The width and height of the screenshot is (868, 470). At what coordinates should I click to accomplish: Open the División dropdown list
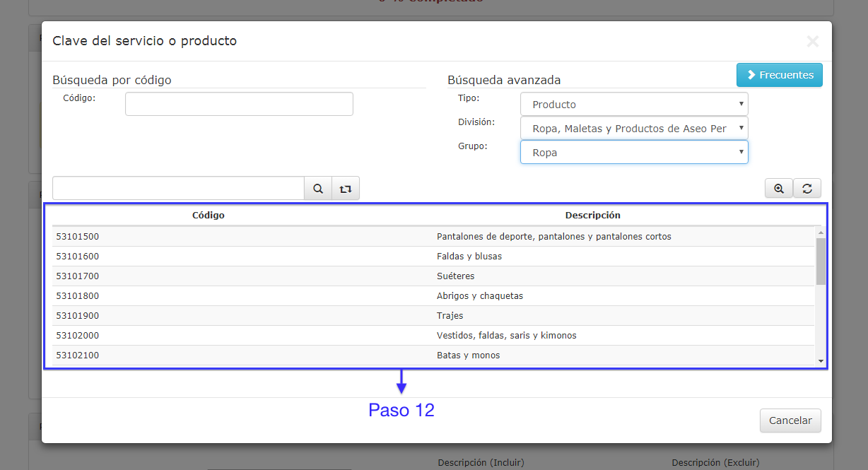[x=633, y=129]
